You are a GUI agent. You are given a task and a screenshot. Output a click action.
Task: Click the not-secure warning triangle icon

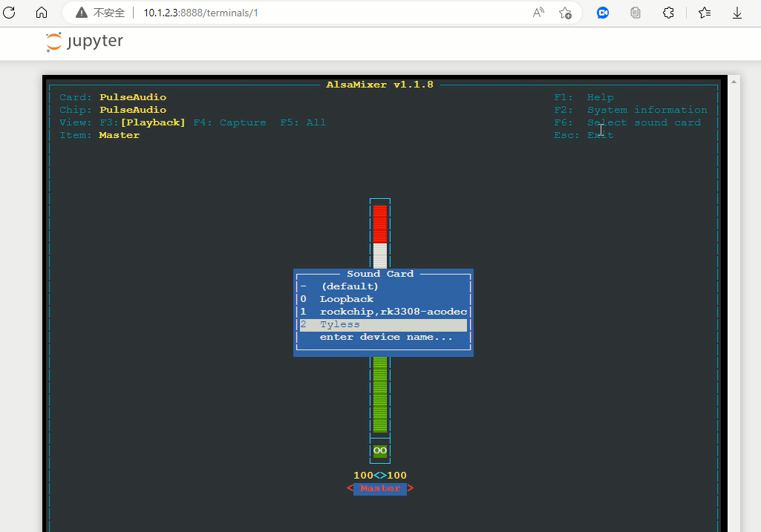pos(82,13)
